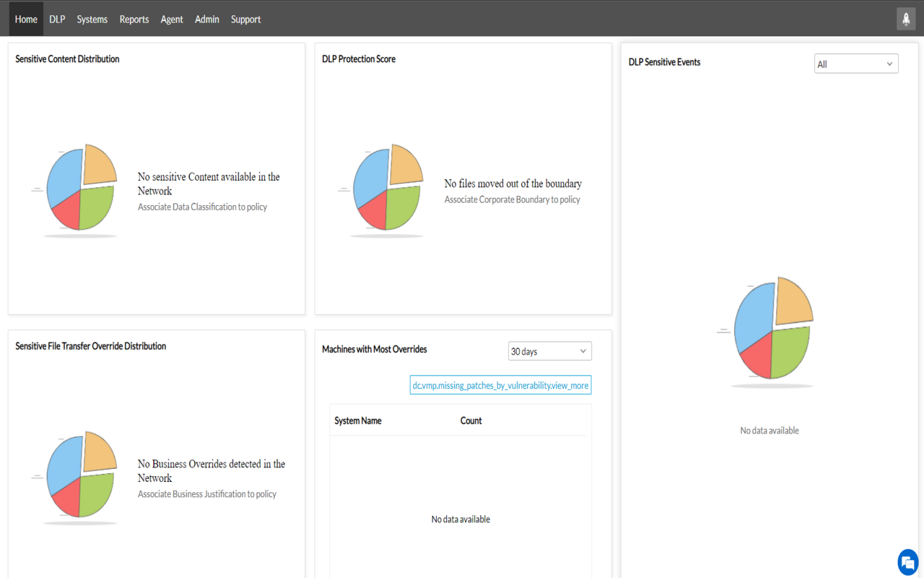Click 'No files moved out of the boundary' message
The image size is (924, 578).
point(513,184)
